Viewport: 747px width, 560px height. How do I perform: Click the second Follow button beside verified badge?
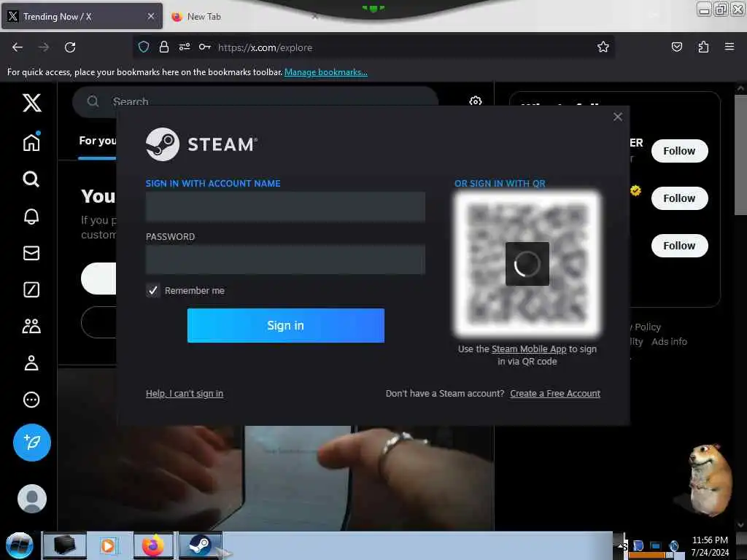click(679, 198)
